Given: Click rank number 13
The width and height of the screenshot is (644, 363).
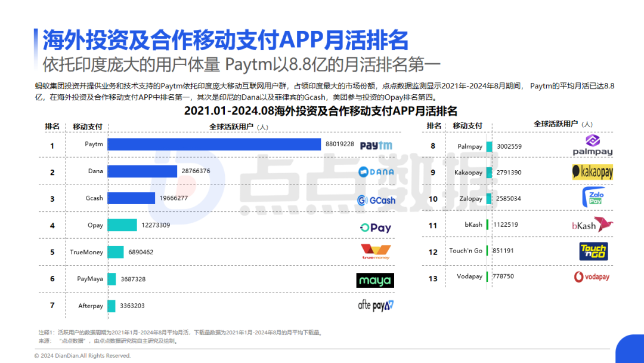Looking at the screenshot, I should pyautogui.click(x=433, y=279).
